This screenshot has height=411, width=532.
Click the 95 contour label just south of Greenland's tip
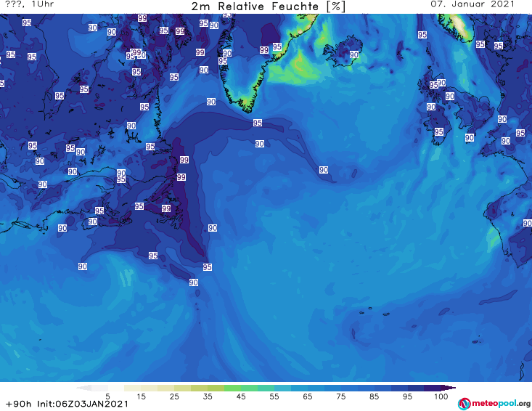258,123
